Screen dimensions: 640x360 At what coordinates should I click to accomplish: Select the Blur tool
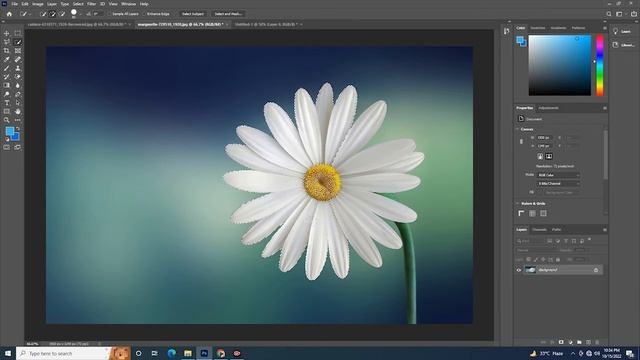(x=18, y=85)
